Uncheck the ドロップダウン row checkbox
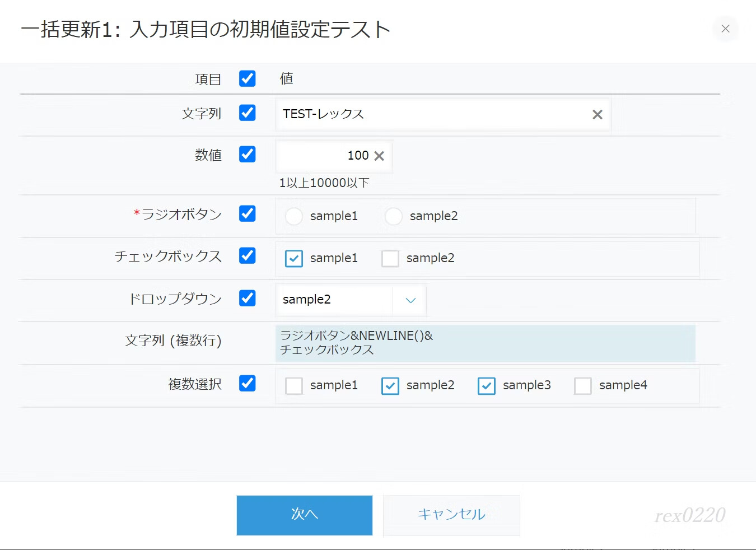The height and width of the screenshot is (550, 756). (x=248, y=299)
